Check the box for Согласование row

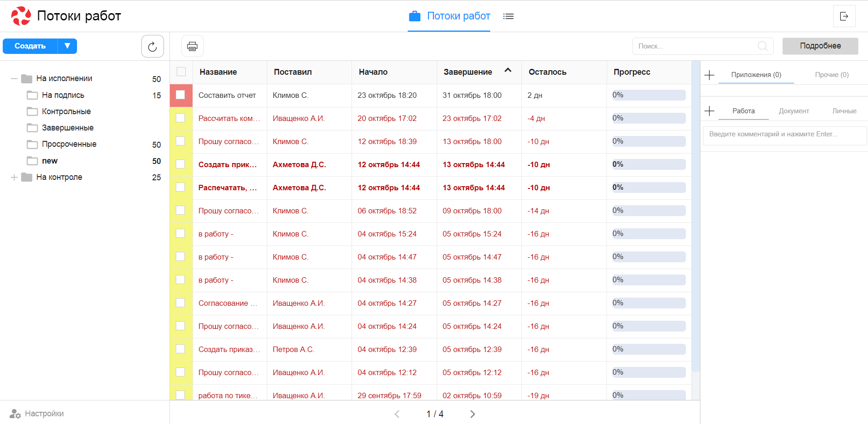[180, 303]
